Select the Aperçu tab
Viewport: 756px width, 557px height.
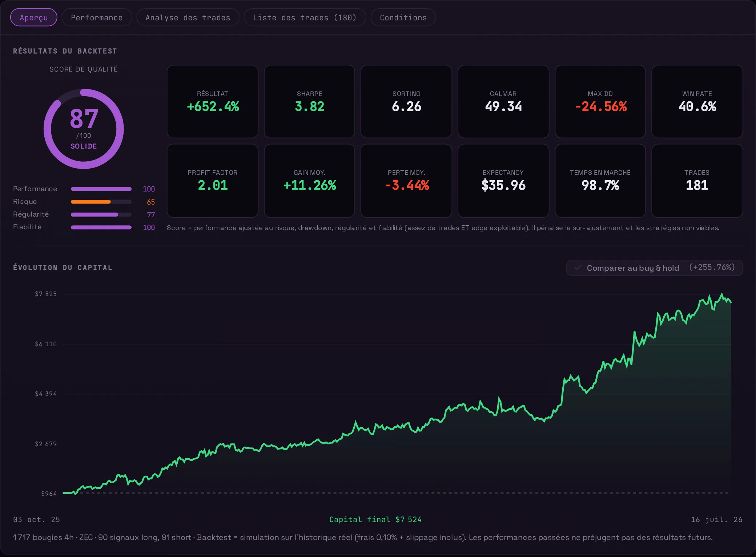click(34, 17)
